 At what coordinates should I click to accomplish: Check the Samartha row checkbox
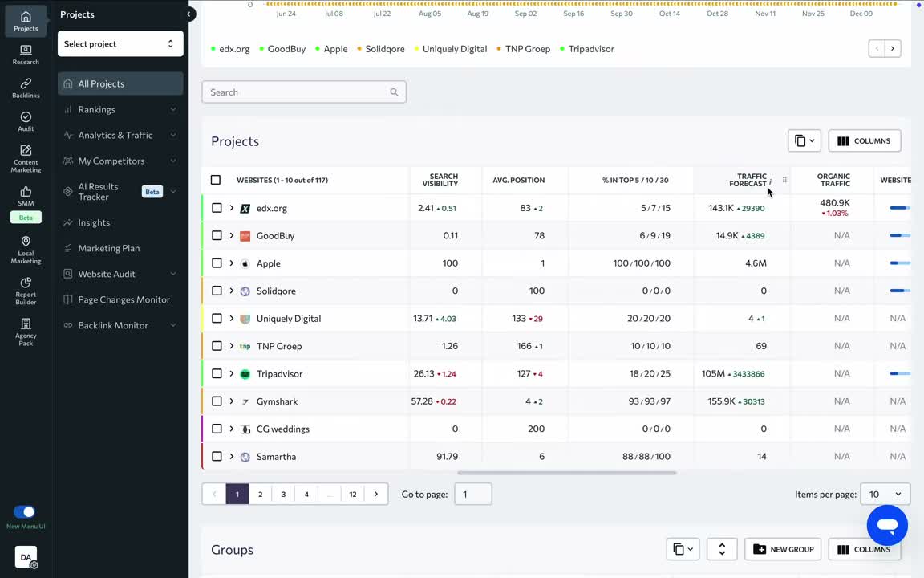coord(217,457)
